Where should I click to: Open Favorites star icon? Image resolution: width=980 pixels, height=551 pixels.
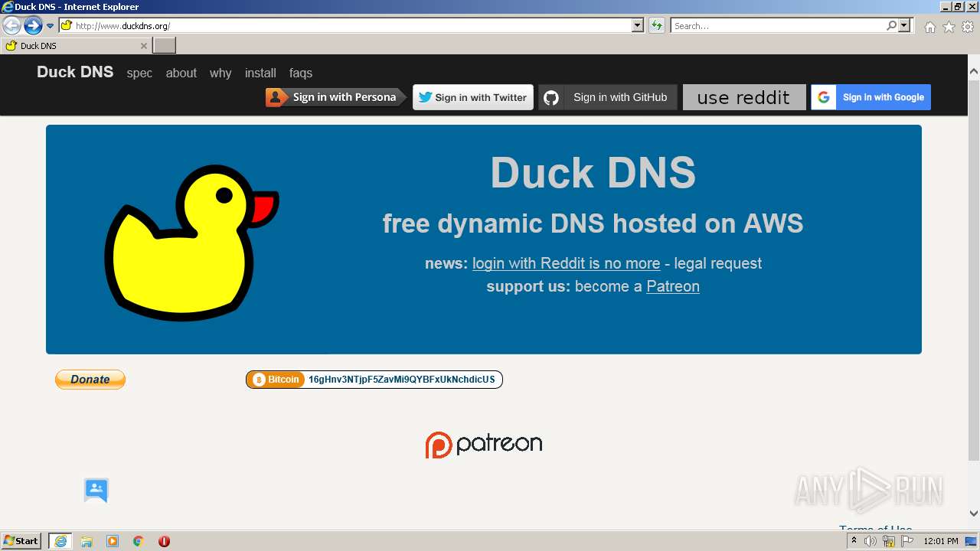(949, 27)
